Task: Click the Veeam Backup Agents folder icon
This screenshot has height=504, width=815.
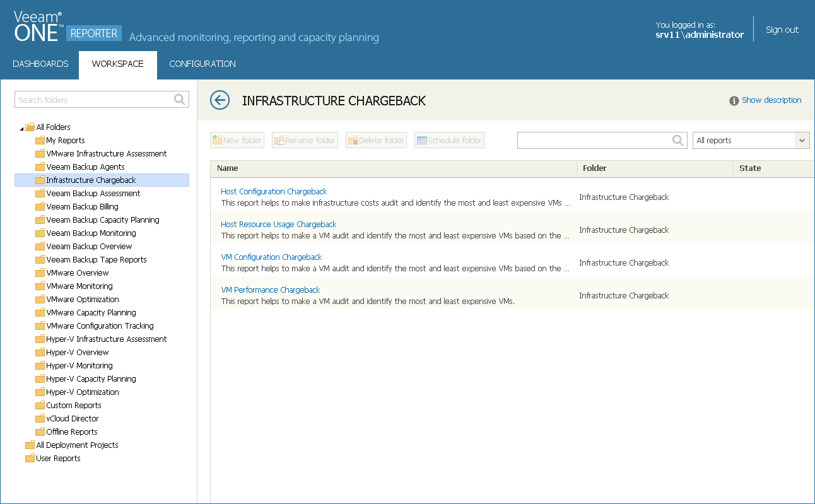Action: pyautogui.click(x=40, y=167)
